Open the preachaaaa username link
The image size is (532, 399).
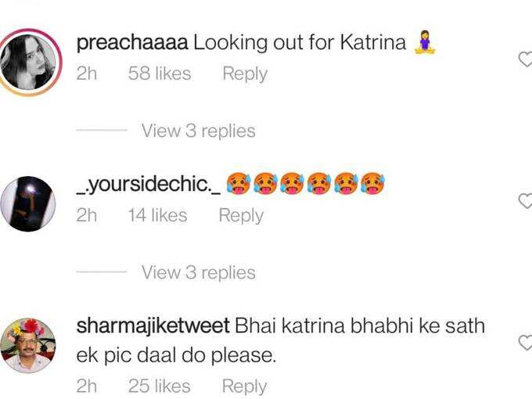[132, 44]
